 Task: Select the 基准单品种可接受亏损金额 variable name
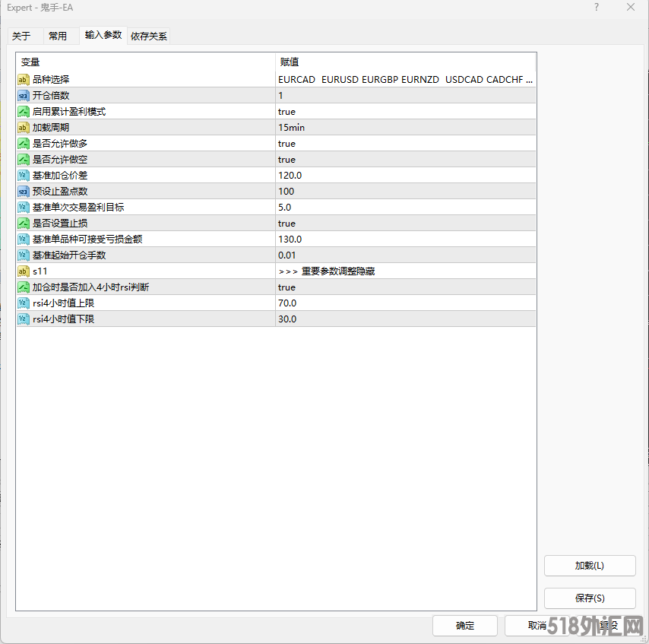(x=87, y=239)
